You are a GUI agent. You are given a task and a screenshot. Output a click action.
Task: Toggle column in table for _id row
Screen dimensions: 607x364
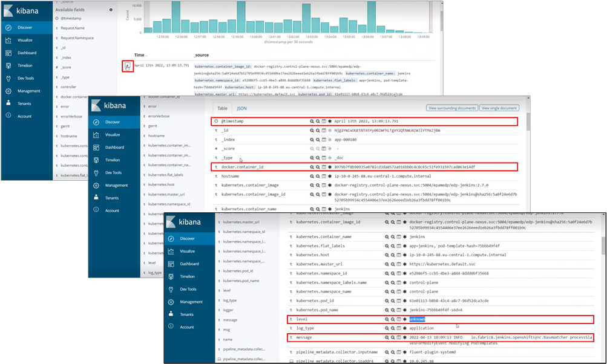coord(324,131)
